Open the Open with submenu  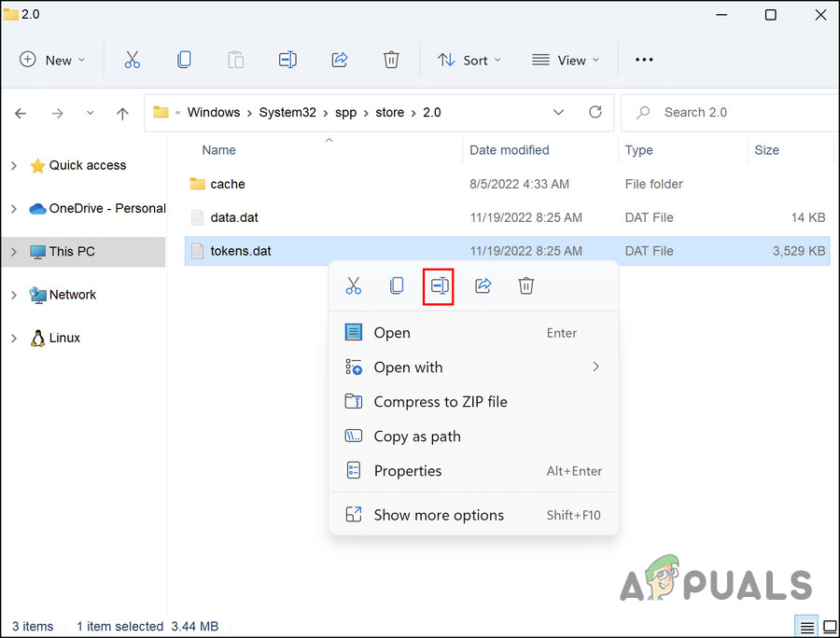[473, 368]
